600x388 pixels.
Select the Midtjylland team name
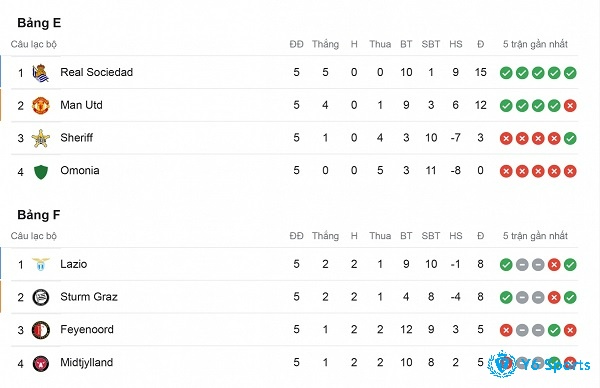86,362
